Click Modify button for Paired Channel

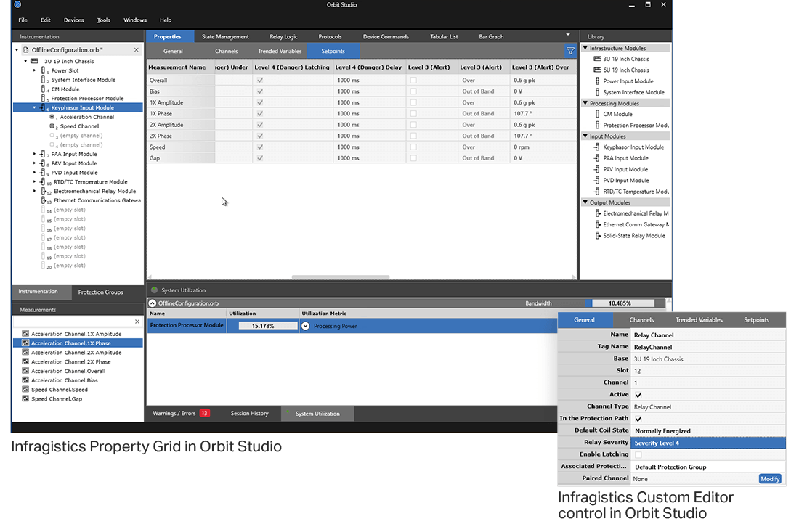769,479
